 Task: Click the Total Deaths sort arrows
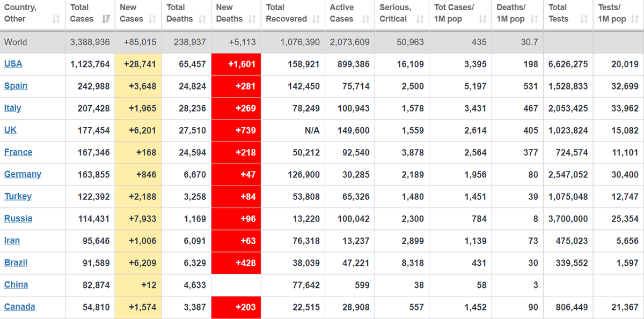(x=202, y=19)
